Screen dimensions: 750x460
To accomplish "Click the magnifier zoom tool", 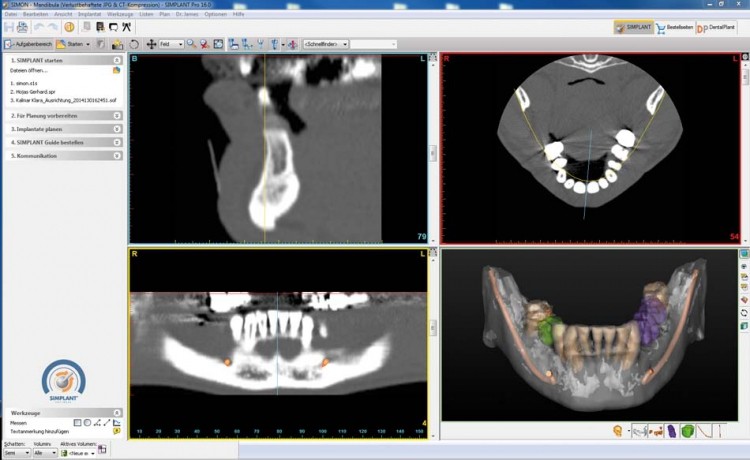I will point(191,44).
